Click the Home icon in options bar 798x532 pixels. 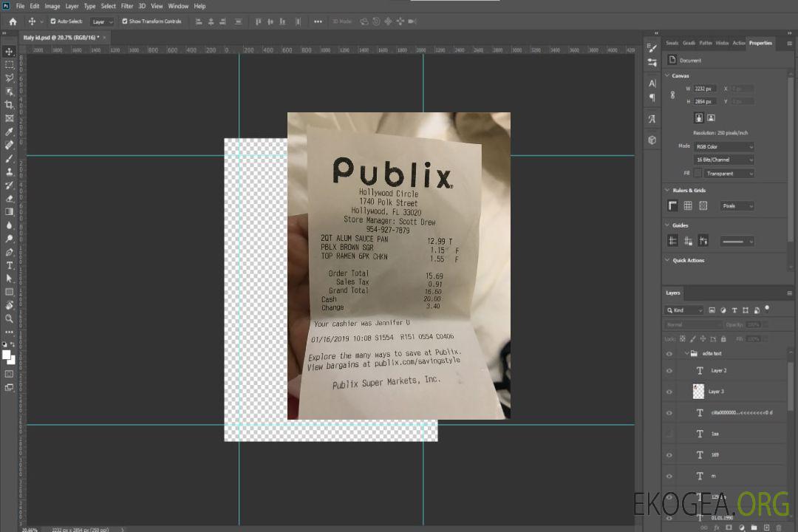(13, 21)
